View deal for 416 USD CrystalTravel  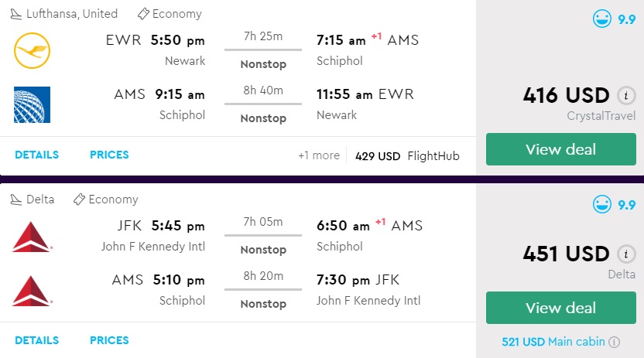point(560,149)
